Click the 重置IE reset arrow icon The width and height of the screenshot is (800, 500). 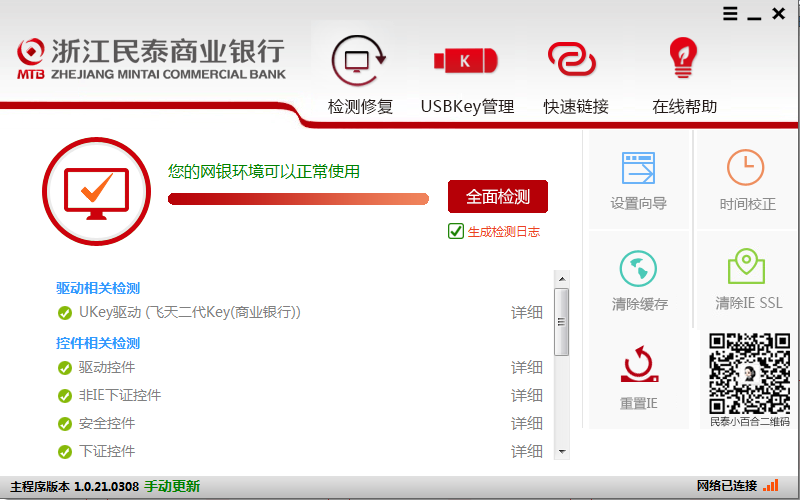coord(639,364)
